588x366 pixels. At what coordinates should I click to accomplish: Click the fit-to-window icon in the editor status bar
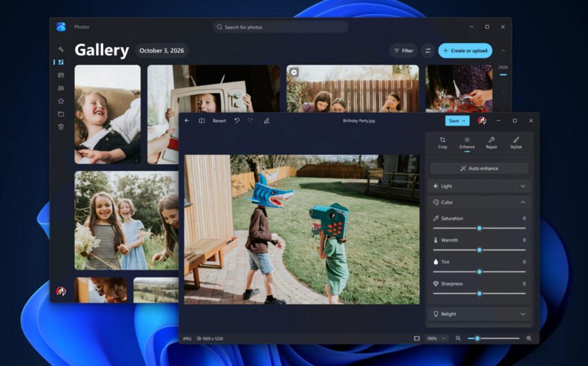point(417,339)
